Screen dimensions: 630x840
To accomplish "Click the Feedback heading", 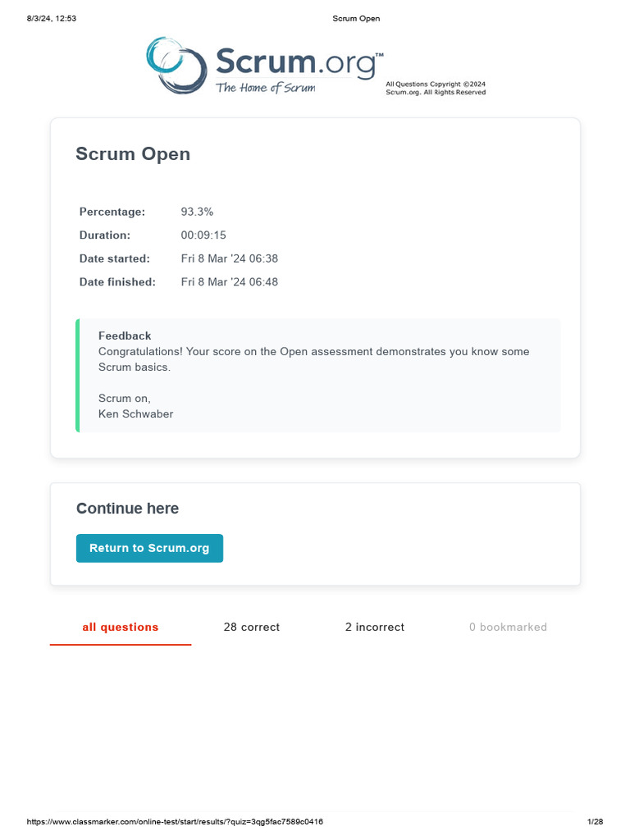I will (125, 336).
